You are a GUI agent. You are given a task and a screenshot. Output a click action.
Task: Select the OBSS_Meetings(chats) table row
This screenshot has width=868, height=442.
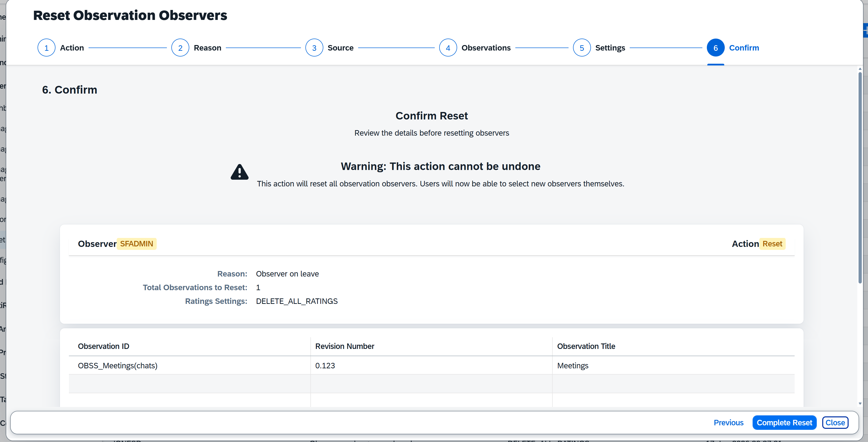pos(431,365)
